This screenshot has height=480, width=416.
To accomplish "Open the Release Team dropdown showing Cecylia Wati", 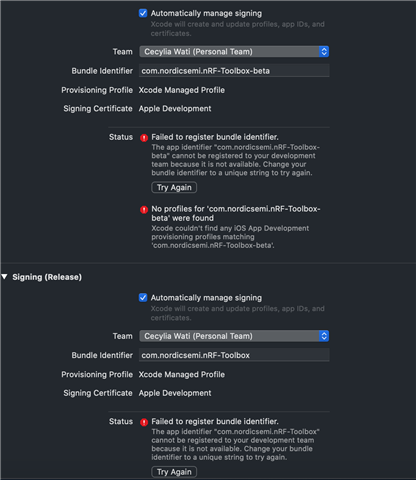I will click(x=234, y=336).
